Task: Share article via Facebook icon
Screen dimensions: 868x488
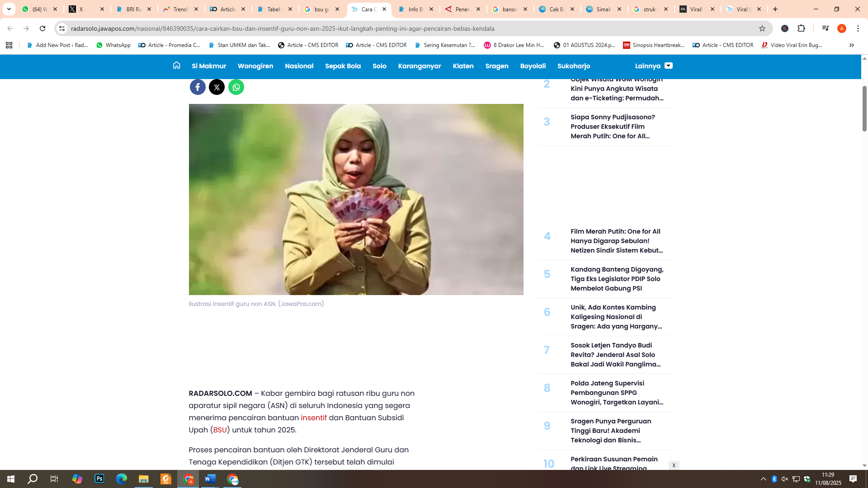Action: (x=198, y=87)
